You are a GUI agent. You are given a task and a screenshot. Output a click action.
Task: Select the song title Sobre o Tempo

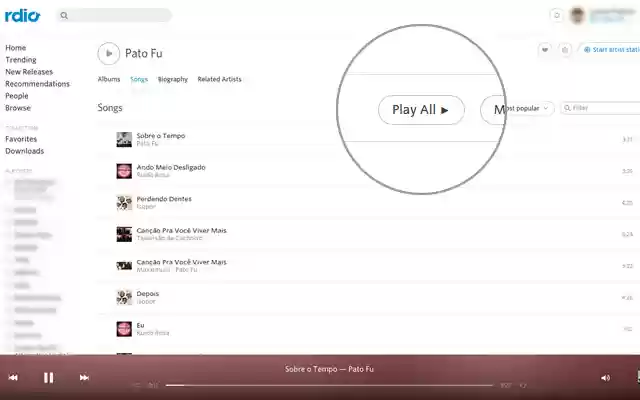pyautogui.click(x=161, y=136)
